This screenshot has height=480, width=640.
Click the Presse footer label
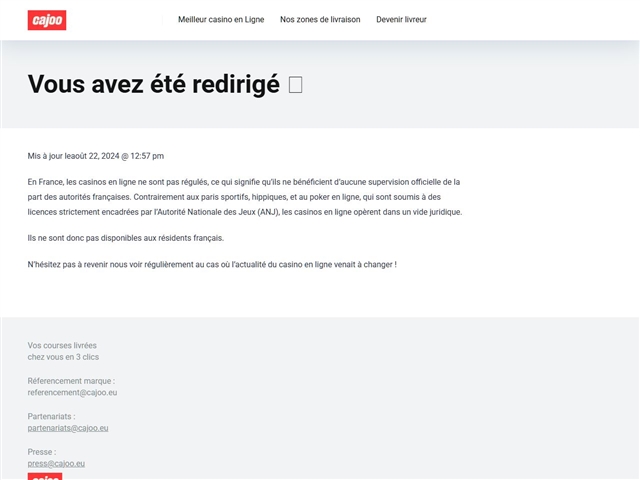(42, 452)
